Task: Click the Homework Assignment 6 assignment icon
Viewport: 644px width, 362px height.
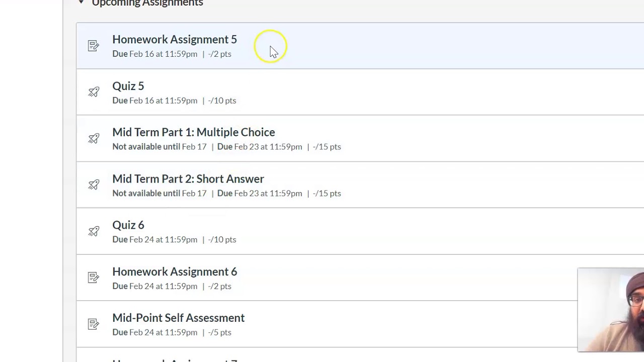Action: tap(94, 278)
